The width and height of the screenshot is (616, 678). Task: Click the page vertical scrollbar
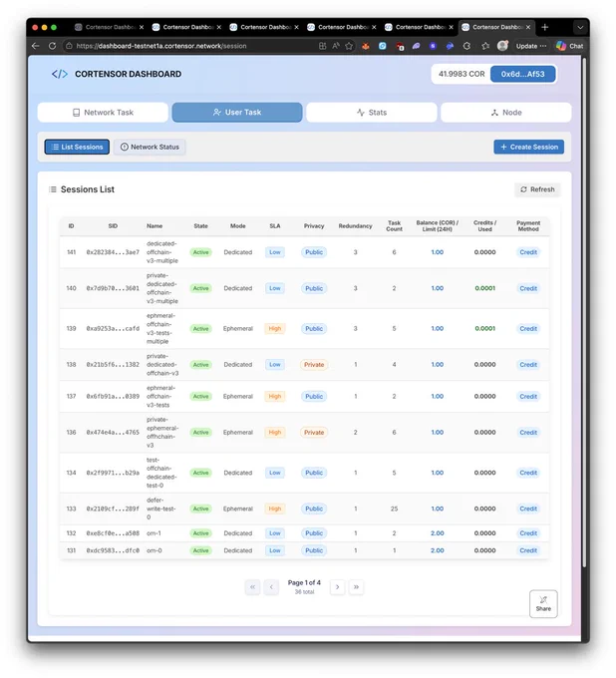[x=584, y=311]
